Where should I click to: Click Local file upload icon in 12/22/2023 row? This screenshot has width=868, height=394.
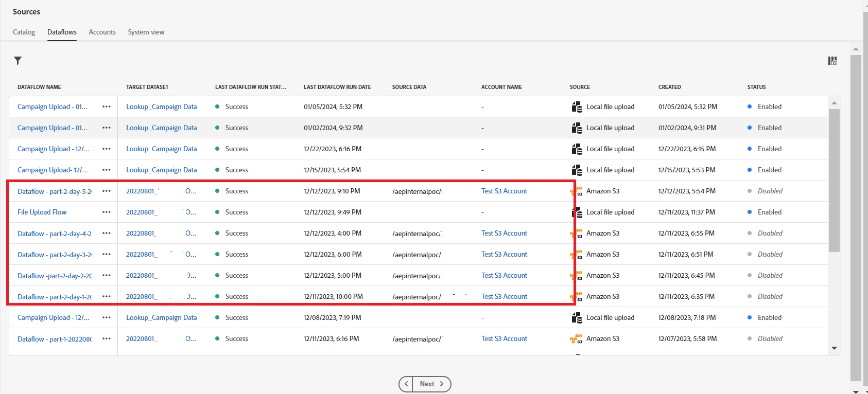[x=577, y=149]
